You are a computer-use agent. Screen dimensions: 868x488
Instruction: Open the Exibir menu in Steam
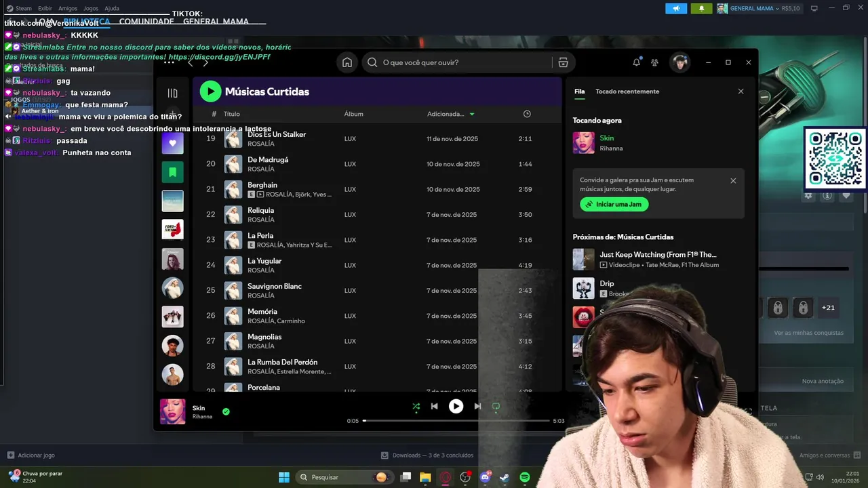coord(45,8)
